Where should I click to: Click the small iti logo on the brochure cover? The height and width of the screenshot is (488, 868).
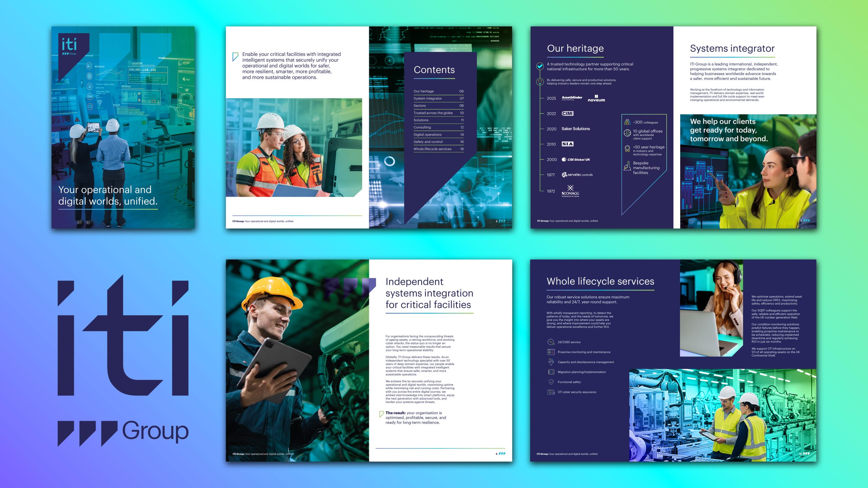70,46
